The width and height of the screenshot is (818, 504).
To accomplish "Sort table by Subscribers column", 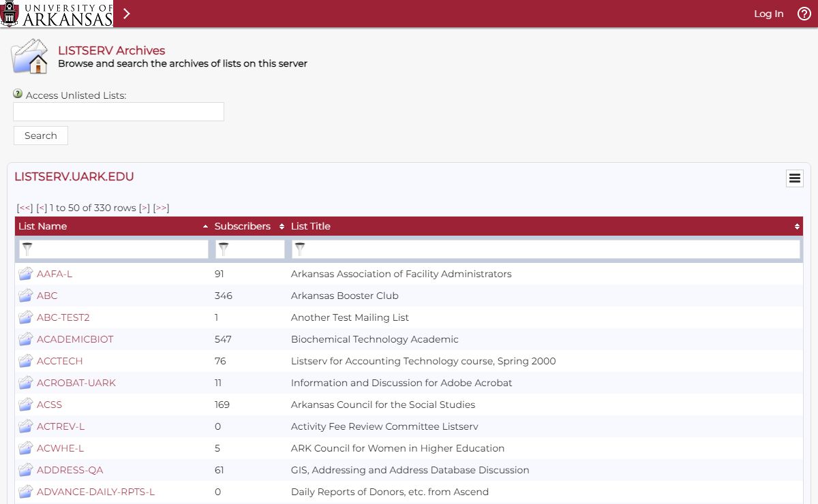I will pyautogui.click(x=243, y=226).
